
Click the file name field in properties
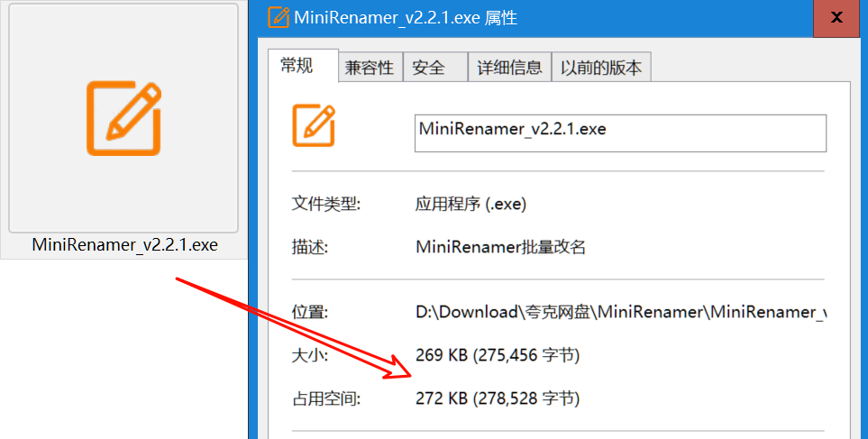(x=620, y=133)
